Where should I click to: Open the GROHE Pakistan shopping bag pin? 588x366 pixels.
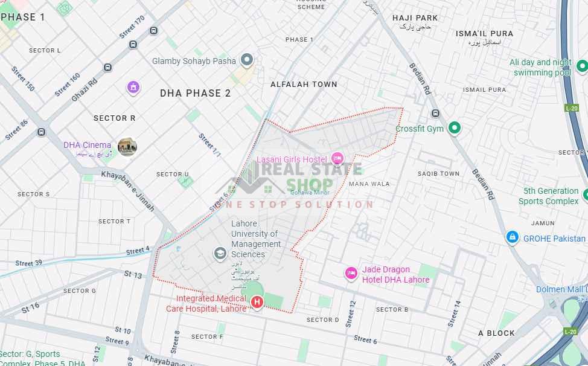click(x=513, y=237)
